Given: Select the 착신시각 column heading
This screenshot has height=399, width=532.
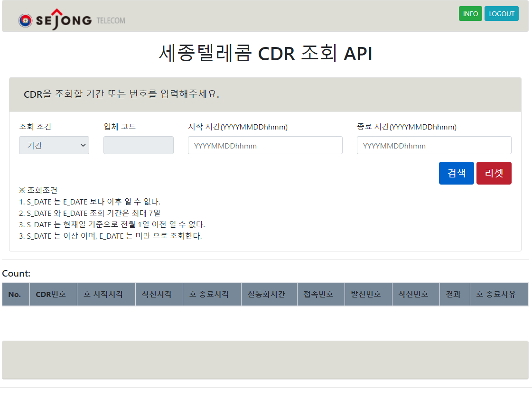Looking at the screenshot, I should pos(159,294).
